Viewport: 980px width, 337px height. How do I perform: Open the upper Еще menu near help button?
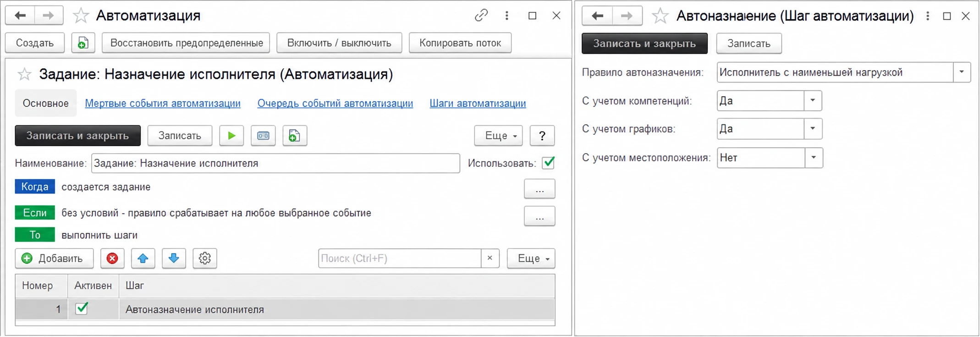(x=498, y=136)
